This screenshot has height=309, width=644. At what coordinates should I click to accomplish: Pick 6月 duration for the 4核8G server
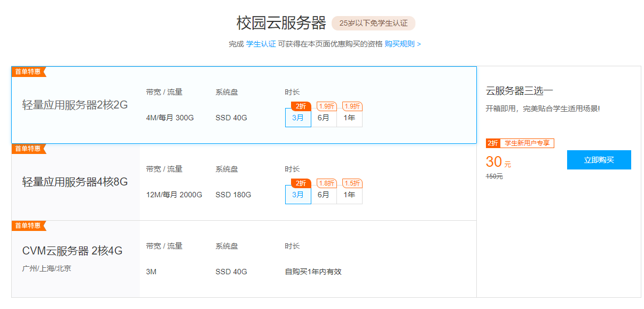tap(324, 195)
